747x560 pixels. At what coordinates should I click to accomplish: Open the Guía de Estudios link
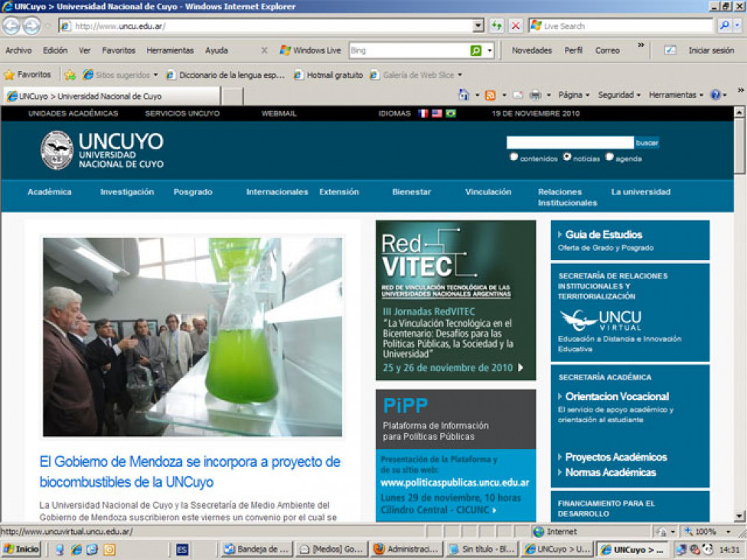pos(604,234)
